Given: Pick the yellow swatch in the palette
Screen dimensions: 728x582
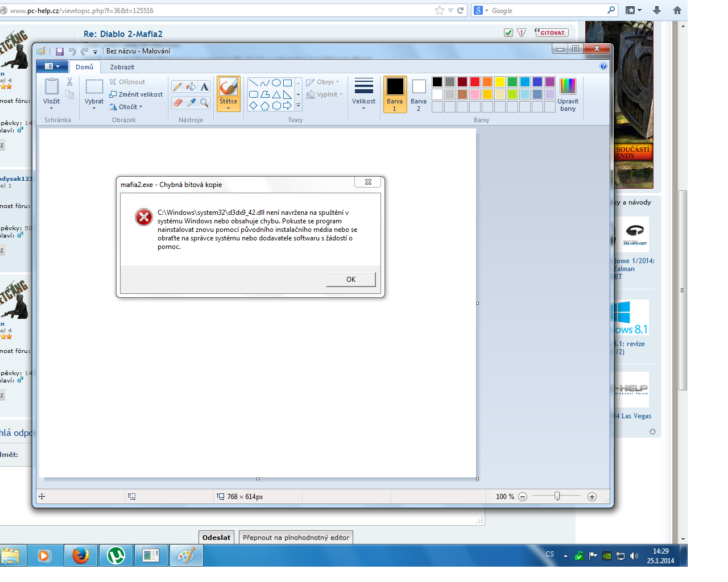Looking at the screenshot, I should tap(500, 82).
